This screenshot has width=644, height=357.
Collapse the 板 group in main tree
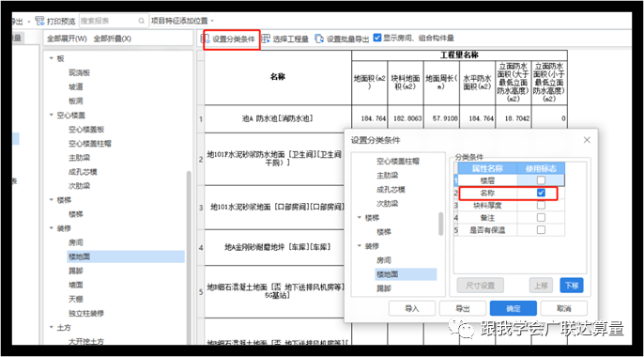tap(52, 58)
